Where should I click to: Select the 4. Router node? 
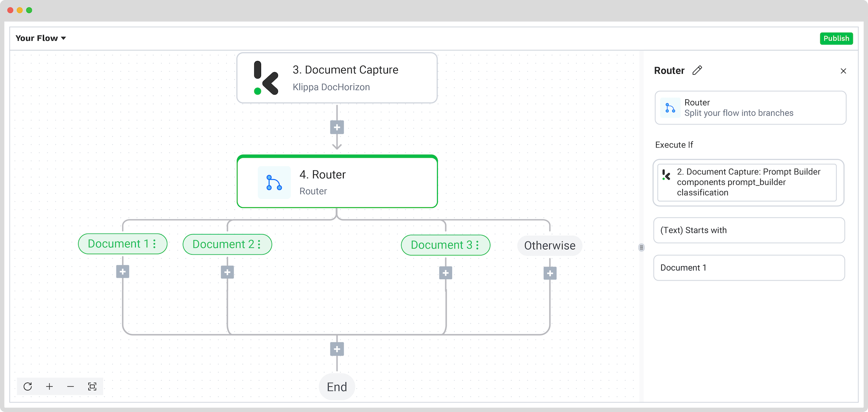coord(337,182)
